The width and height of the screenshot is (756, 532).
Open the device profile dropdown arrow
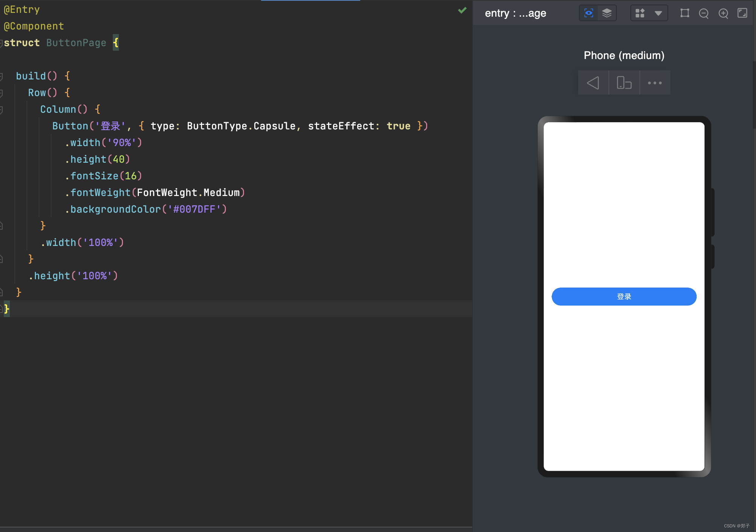658,13
